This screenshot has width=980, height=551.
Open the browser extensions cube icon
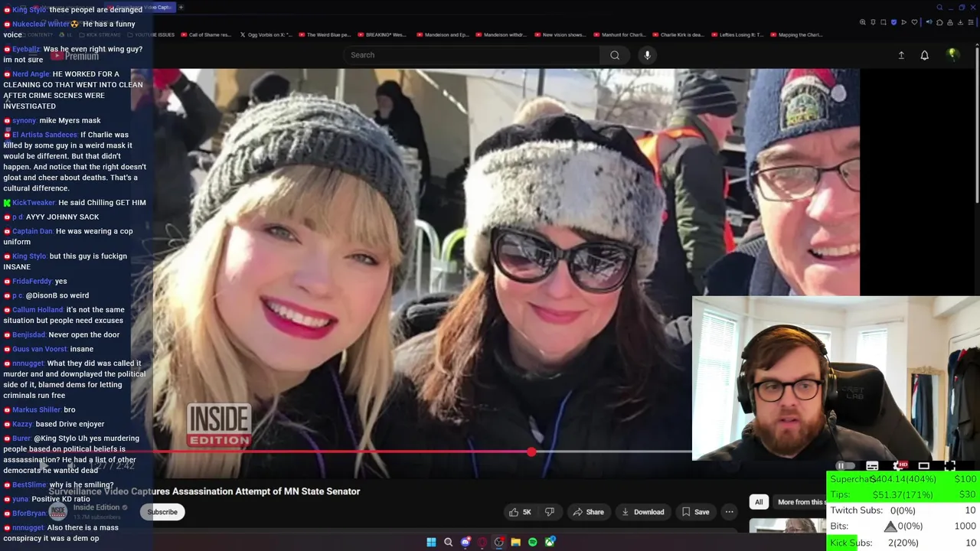point(939,22)
